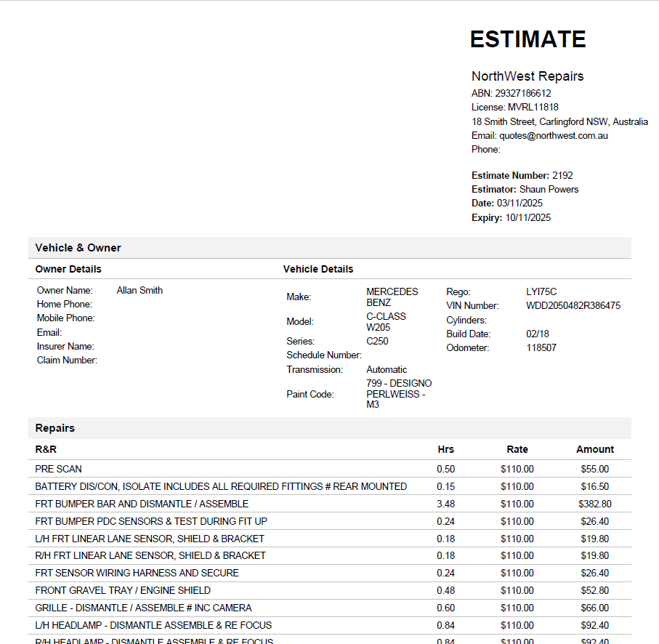
Task: Select the PRE SCAN line item
Action: click(x=59, y=469)
